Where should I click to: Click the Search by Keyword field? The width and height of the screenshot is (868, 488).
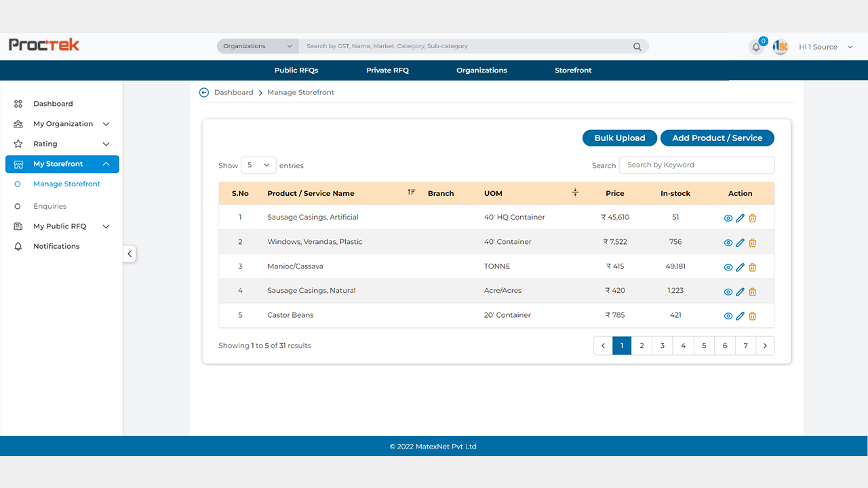(696, 165)
